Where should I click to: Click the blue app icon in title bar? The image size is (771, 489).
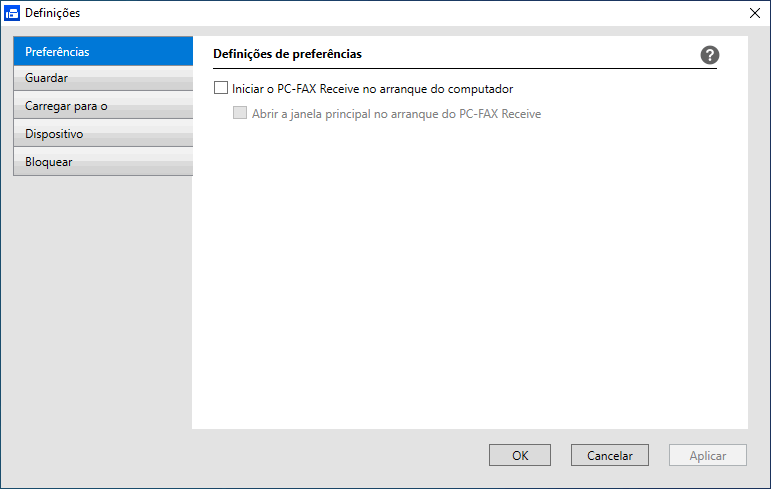click(x=12, y=13)
